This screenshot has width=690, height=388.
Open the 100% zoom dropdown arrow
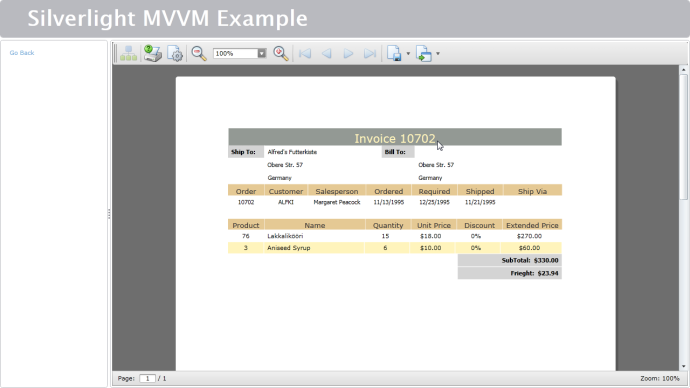[261, 53]
